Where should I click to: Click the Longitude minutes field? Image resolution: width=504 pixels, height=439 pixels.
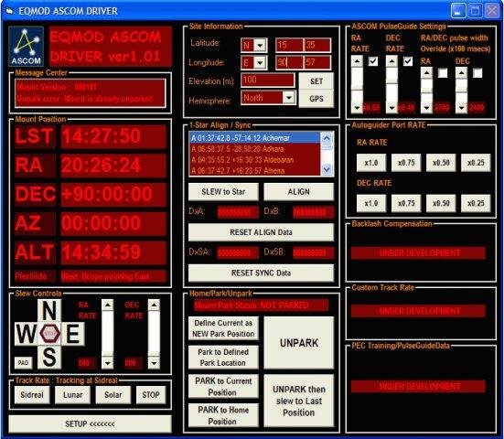tap(317, 63)
